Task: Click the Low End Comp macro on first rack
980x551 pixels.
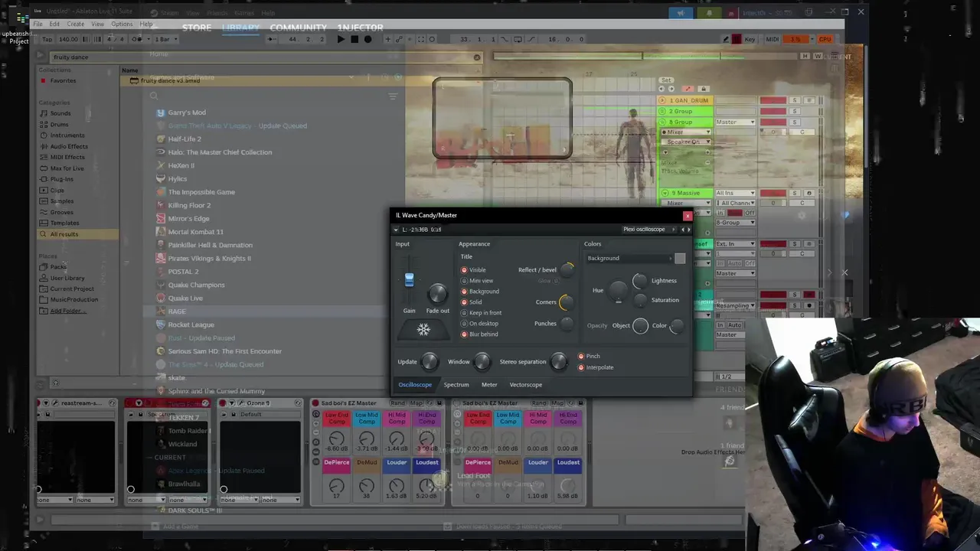Action: [x=336, y=418]
